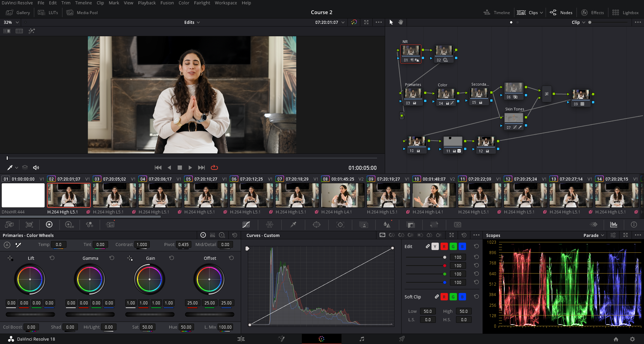
Task: Open the Tracker palette
Action: click(x=340, y=225)
